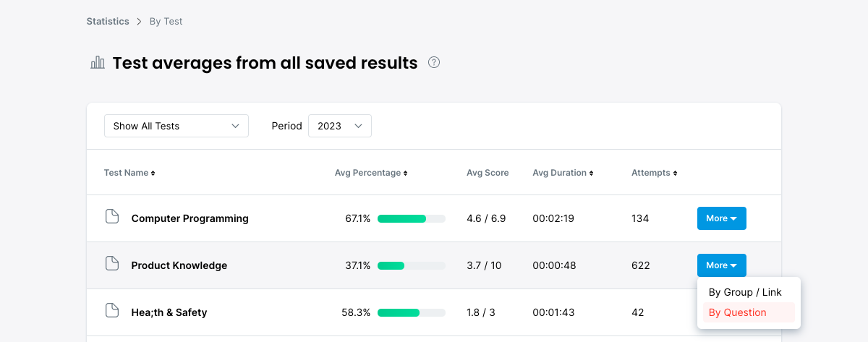Collapse More menu for Product Knowledge

(x=721, y=265)
